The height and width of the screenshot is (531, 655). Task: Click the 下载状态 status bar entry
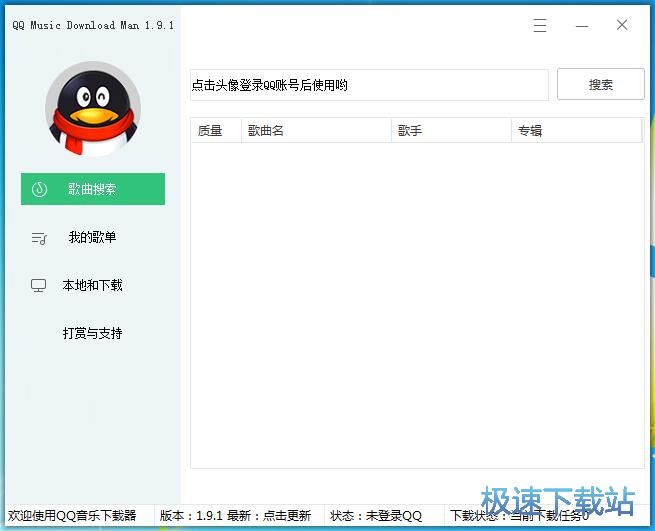click(x=519, y=516)
